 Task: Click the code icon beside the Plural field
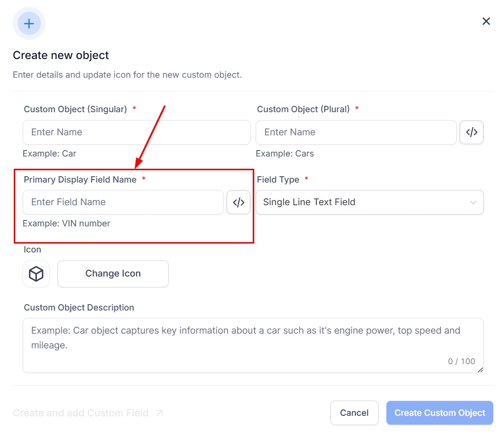[472, 132]
